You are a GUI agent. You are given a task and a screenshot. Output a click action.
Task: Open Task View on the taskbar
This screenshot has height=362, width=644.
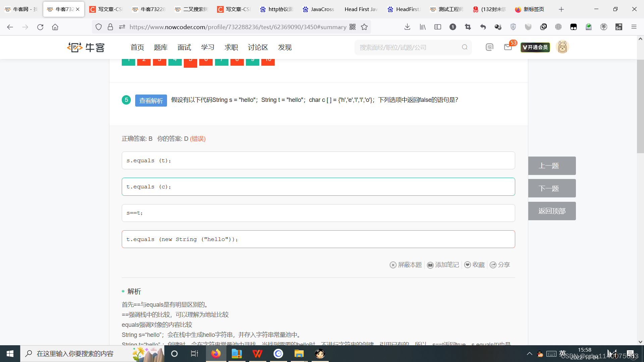[195, 354]
